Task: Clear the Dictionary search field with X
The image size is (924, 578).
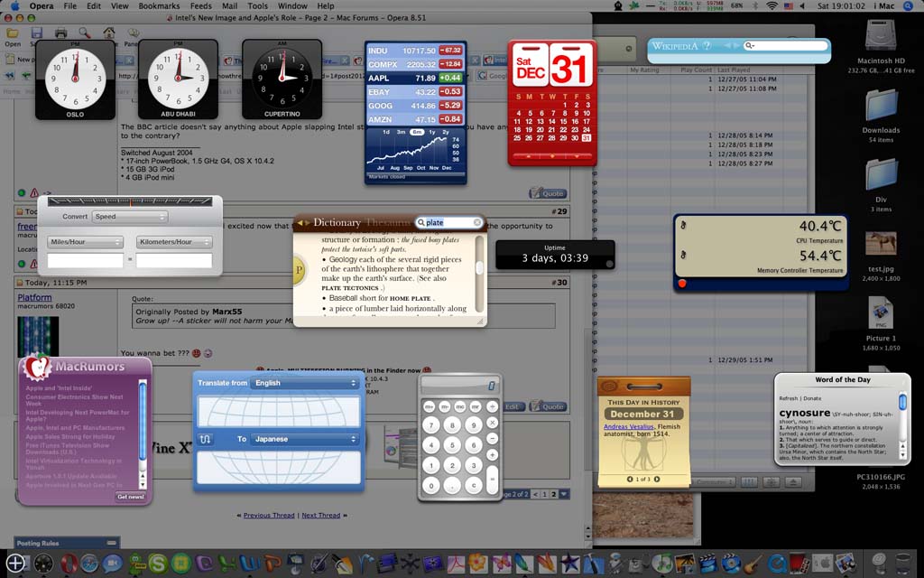Action: [477, 222]
